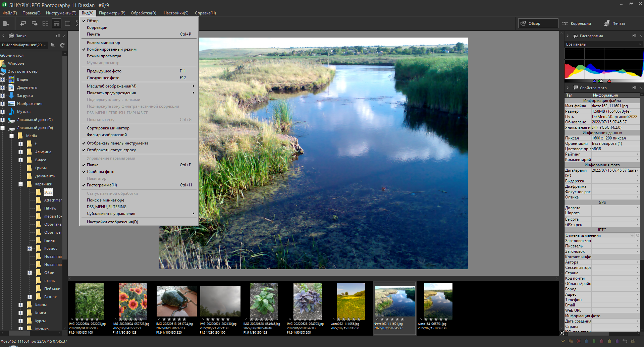Image resolution: width=644 pixels, height=347 pixels.
Task: Click the rotate left arrow toolbar icon
Action: point(23,23)
